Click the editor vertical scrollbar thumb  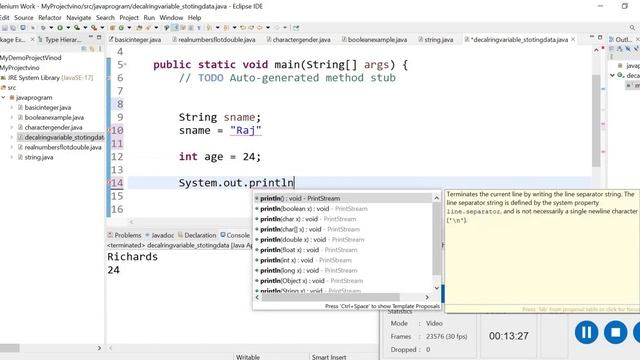coord(596,120)
